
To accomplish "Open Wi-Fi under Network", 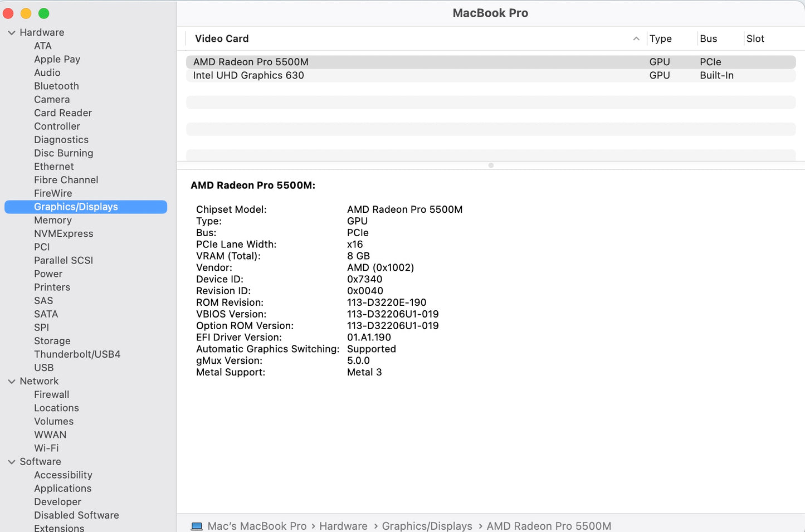I will (46, 448).
